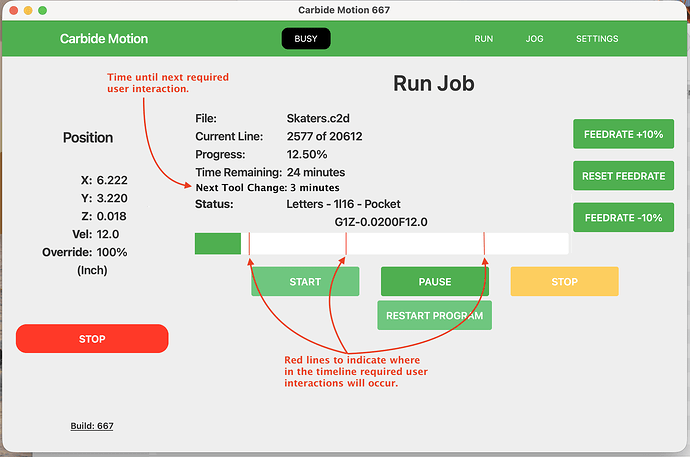Click the Y position value 3.220

pyautogui.click(x=112, y=198)
